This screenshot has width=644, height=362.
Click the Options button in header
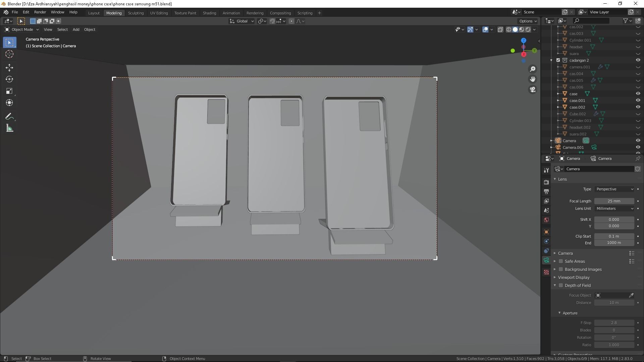click(x=528, y=21)
